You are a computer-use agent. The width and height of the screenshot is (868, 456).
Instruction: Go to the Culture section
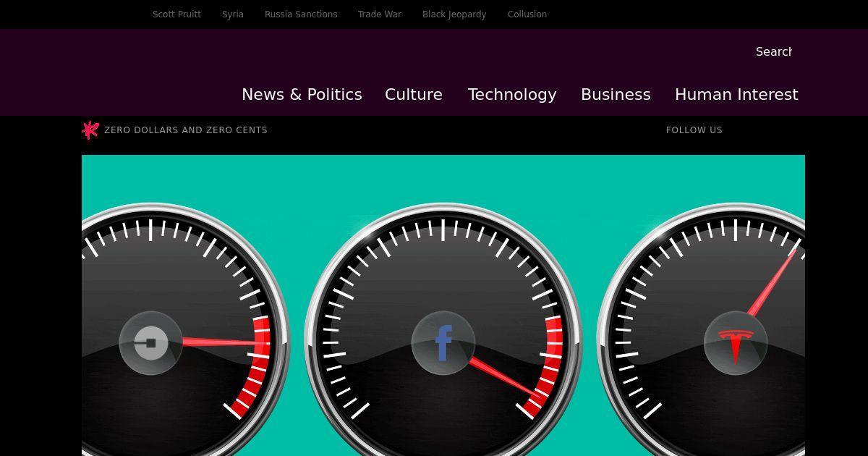[414, 95]
